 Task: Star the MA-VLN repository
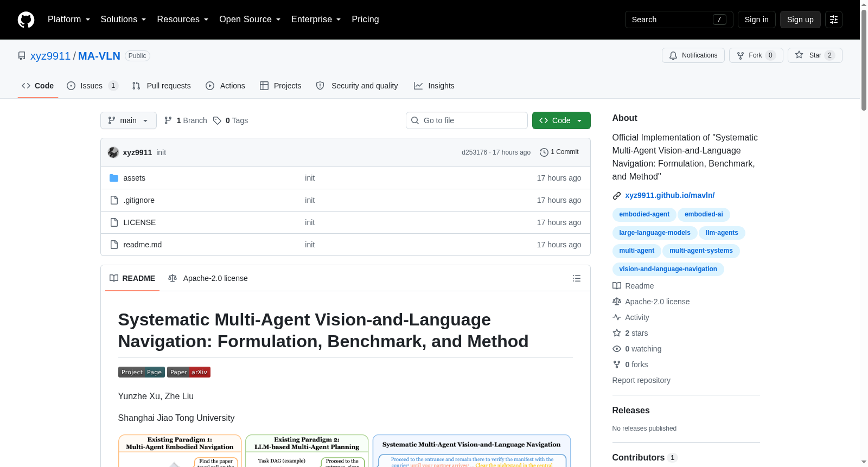coord(815,55)
